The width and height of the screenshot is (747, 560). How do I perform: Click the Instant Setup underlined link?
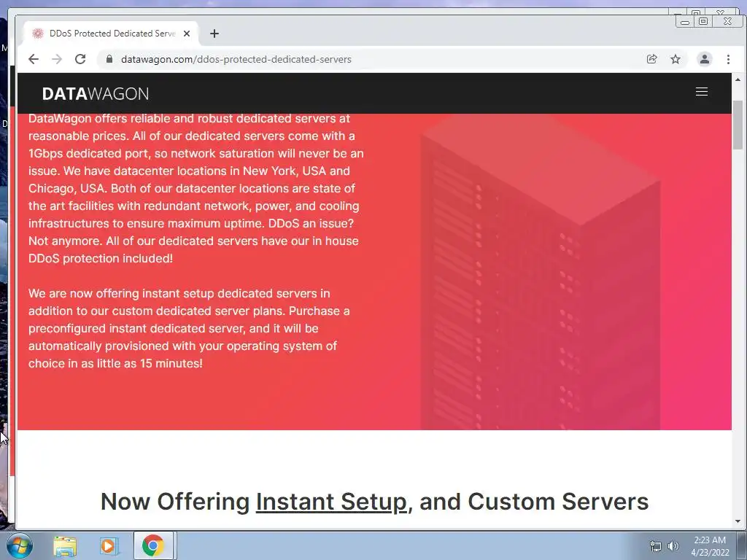click(x=331, y=502)
